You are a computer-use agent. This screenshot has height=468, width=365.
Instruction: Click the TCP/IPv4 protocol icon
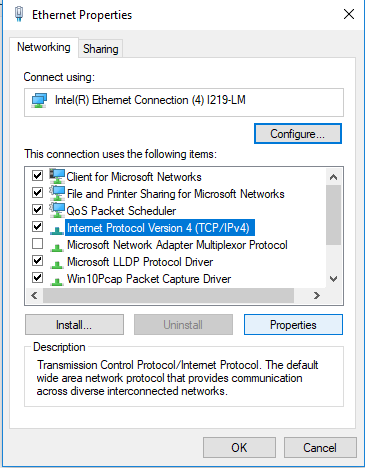pyautogui.click(x=57, y=230)
